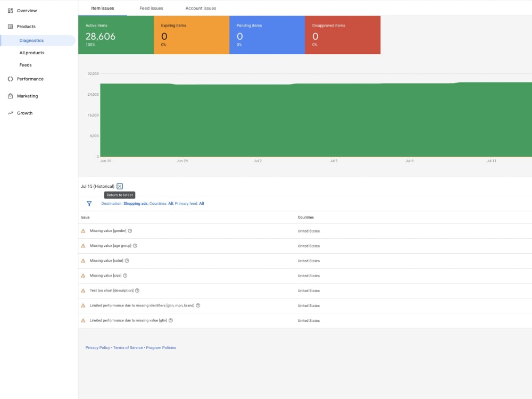The height and width of the screenshot is (399, 532).
Task: Select the blue Pending items card
Action: (268, 35)
